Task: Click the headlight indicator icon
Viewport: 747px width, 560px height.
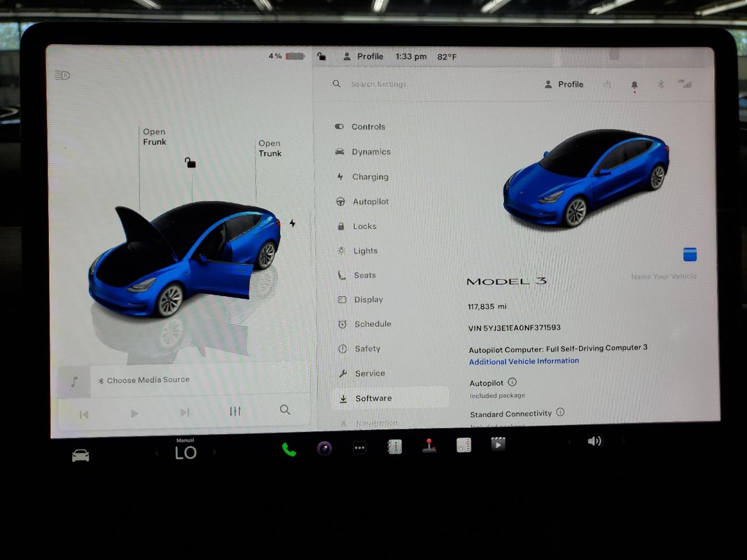Action: pyautogui.click(x=62, y=75)
